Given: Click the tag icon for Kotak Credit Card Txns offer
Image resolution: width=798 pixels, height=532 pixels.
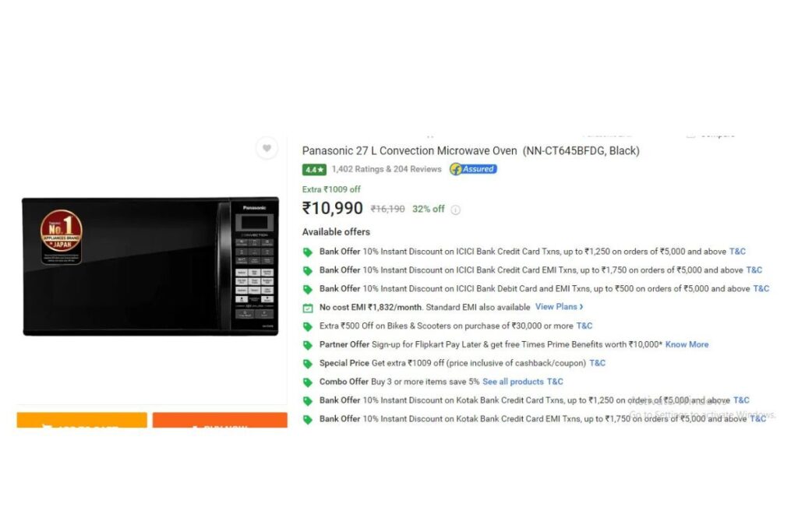Looking at the screenshot, I should pos(307,401).
